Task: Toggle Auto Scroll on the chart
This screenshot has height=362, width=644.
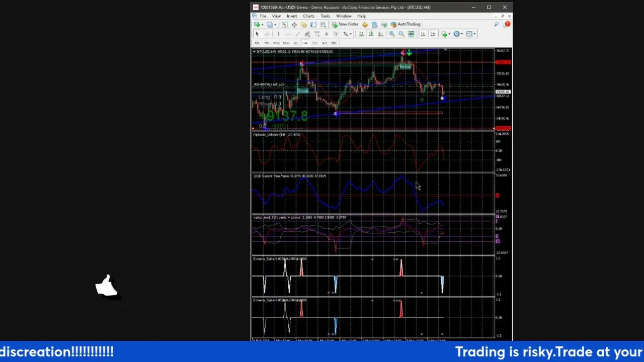Action: click(x=423, y=34)
